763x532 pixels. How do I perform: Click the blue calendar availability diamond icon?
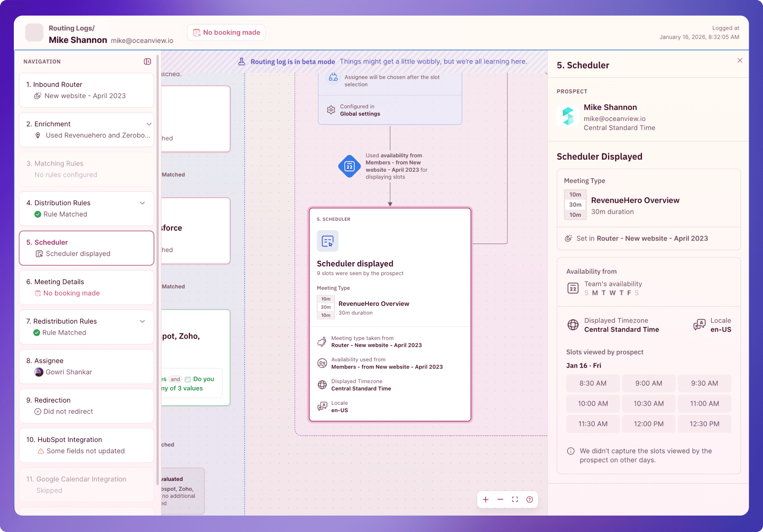[x=349, y=167]
